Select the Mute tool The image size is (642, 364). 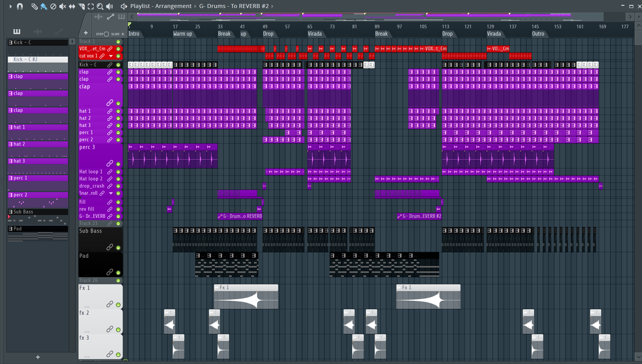(x=62, y=6)
